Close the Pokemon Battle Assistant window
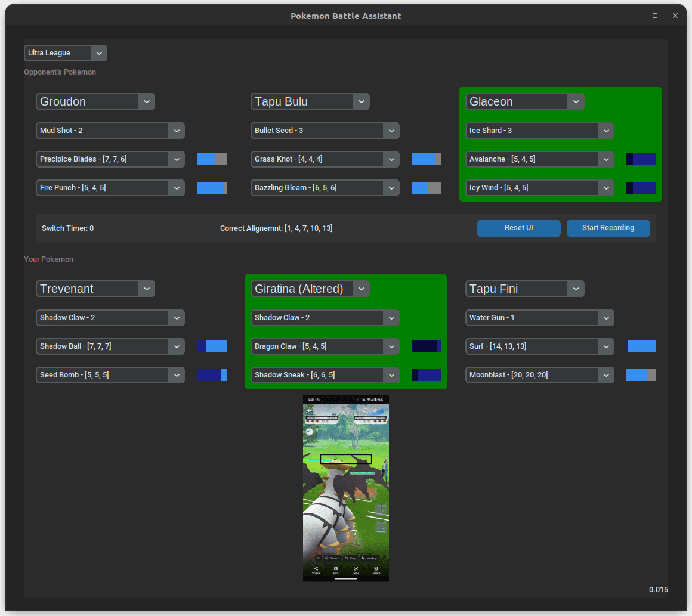The image size is (692, 616). click(x=675, y=16)
